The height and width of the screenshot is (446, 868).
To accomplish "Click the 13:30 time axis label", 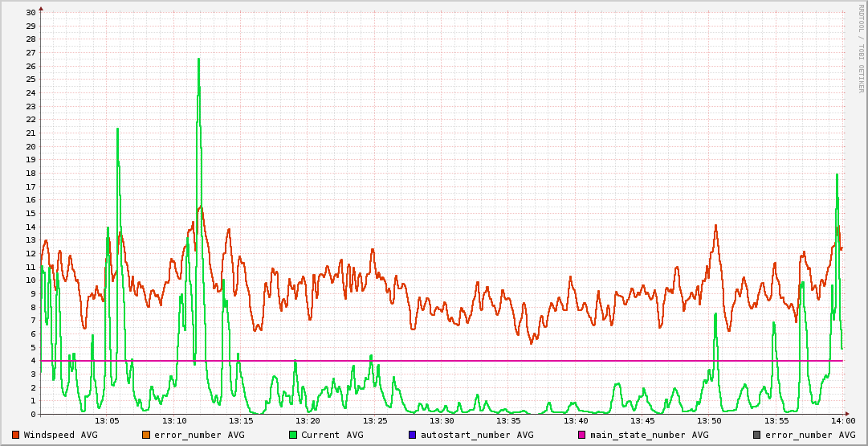I will pos(442,421).
